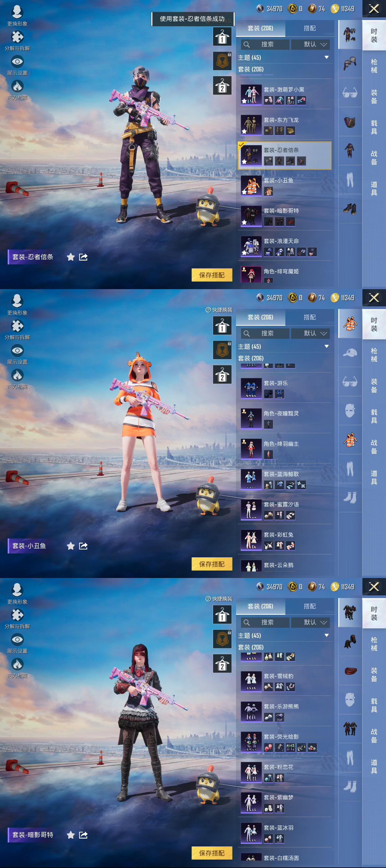Share the 套装-小丑鱼 outfit
386x868 pixels.
83,546
